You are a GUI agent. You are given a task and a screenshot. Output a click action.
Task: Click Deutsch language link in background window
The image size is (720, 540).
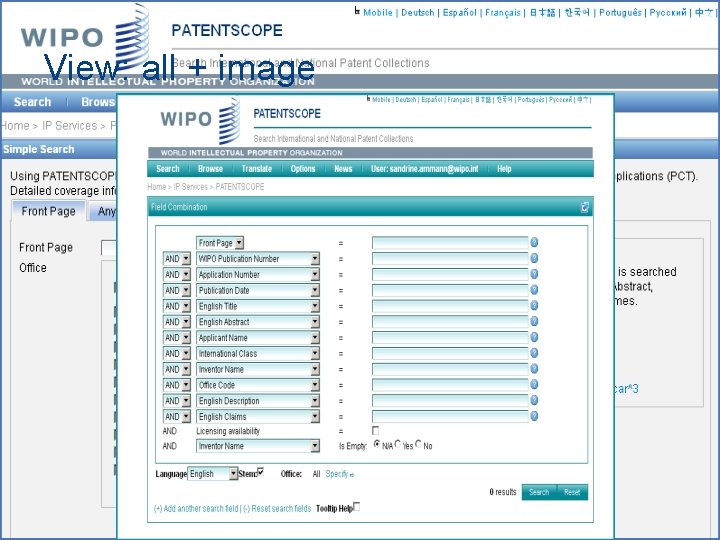[417, 13]
